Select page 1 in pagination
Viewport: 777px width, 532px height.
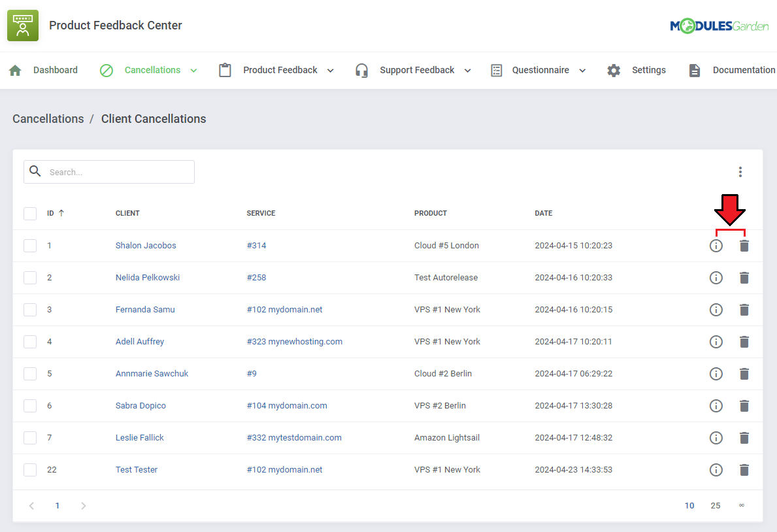pos(58,506)
